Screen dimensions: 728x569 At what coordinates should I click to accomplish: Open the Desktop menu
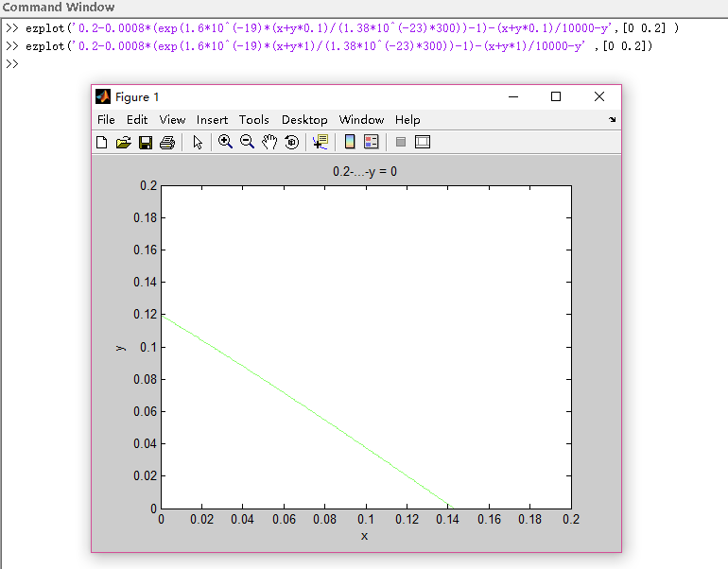click(x=304, y=120)
